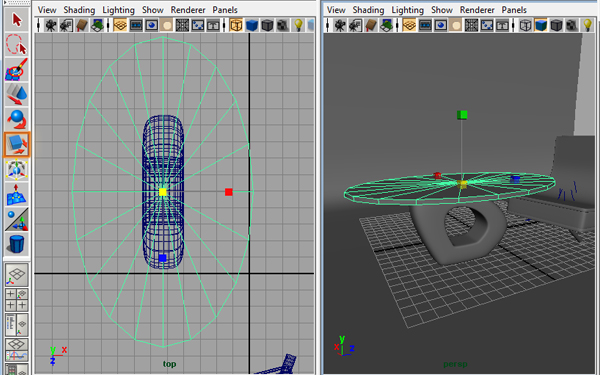Open Panels menu in top panel
This screenshot has height=375, width=600.
click(x=225, y=10)
